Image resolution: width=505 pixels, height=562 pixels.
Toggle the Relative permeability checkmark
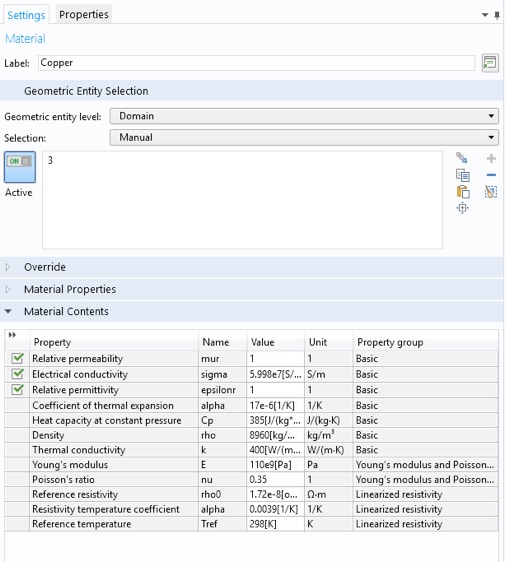coord(17,358)
